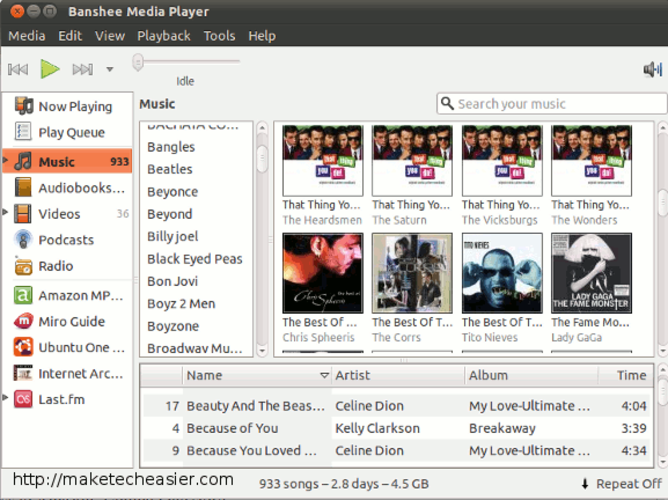Click the previous track button
Screen dimensions: 668x500
coord(18,69)
